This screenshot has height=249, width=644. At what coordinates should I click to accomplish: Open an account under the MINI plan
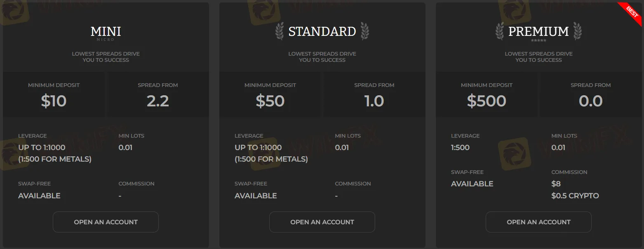click(x=106, y=222)
